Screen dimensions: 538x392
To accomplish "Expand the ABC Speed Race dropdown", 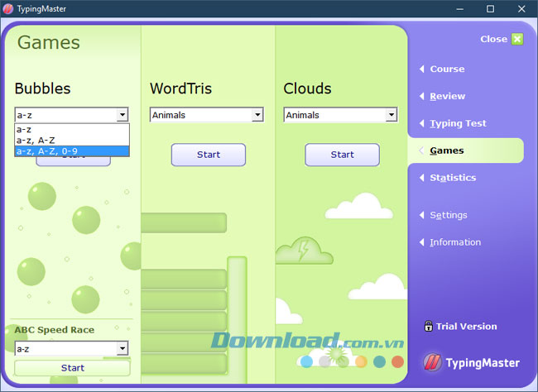I will (122, 349).
